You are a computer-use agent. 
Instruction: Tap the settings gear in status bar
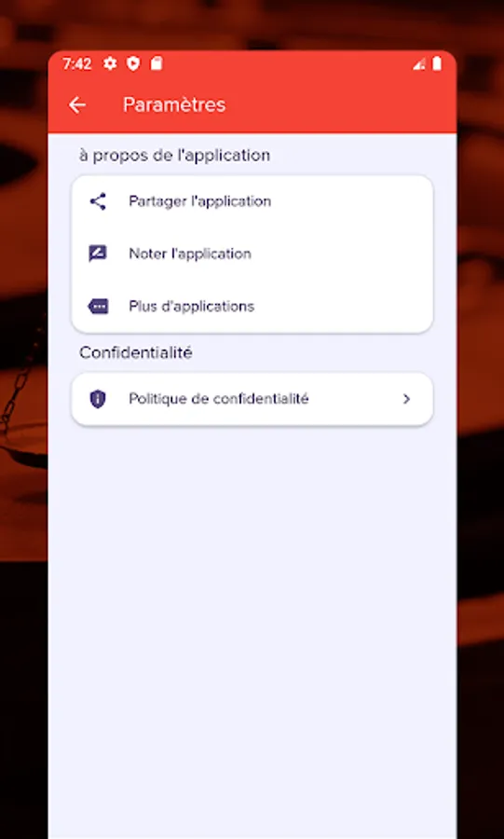tap(110, 64)
